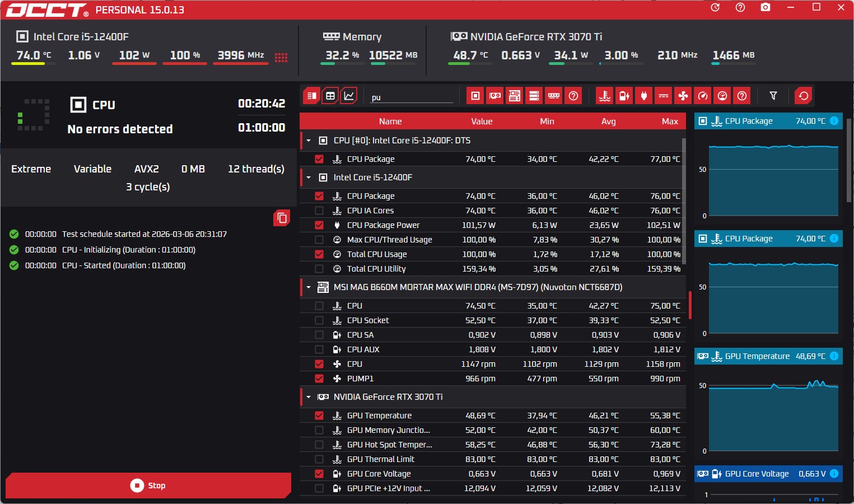Viewport: 854px width, 504px height.
Task: Copy the test log to clipboard
Action: pyautogui.click(x=282, y=218)
